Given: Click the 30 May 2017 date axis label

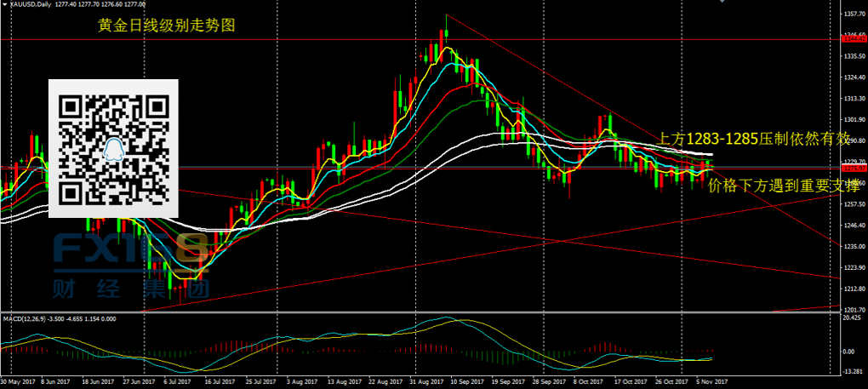Looking at the screenshot, I should [18, 381].
